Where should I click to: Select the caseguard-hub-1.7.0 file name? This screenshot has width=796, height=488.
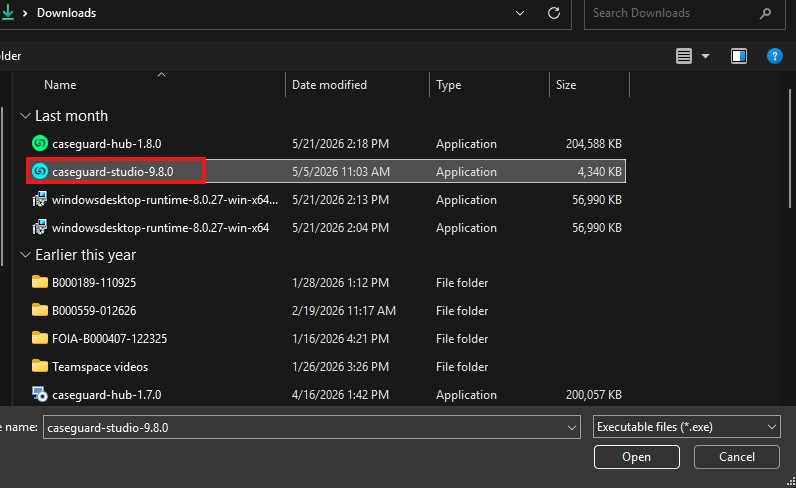click(x=107, y=395)
